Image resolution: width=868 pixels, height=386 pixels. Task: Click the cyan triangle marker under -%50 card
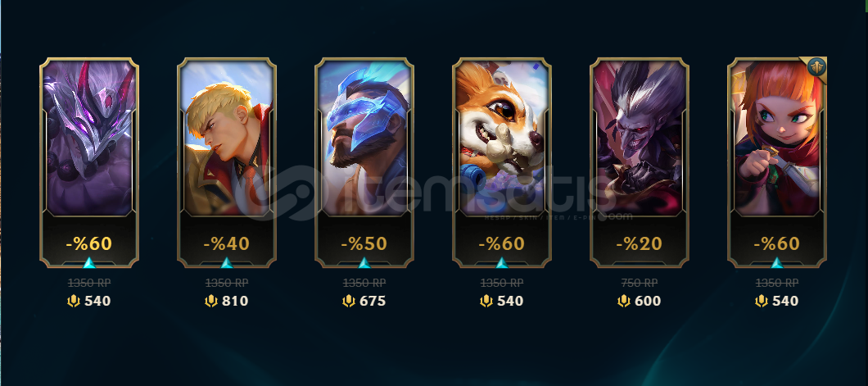point(364,262)
